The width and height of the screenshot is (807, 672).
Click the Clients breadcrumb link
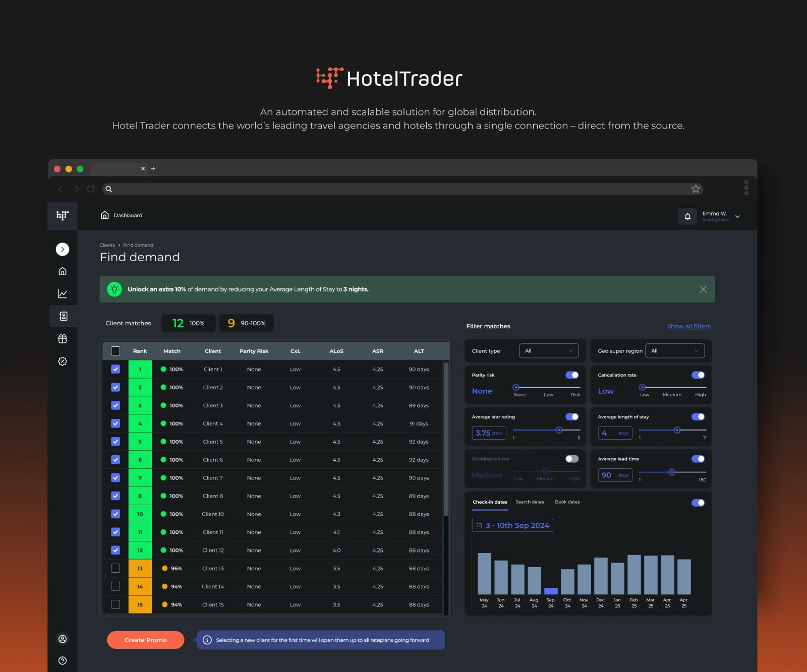click(107, 246)
